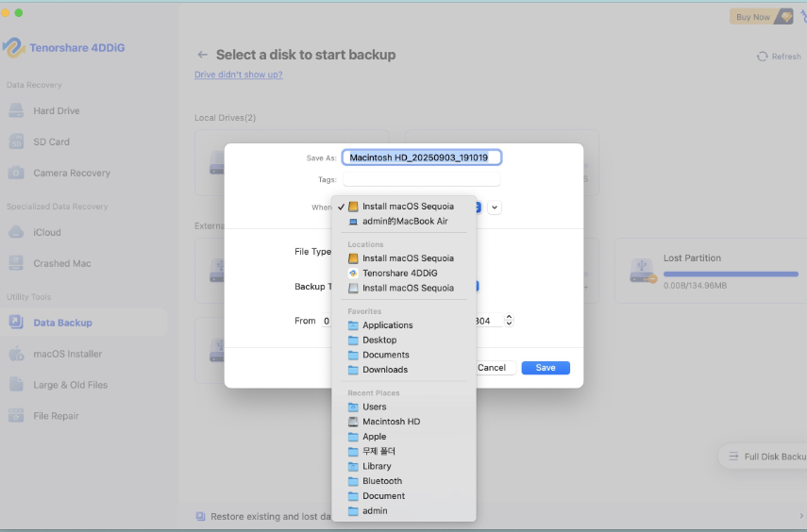Click Cancel in the save dialog

coord(492,367)
